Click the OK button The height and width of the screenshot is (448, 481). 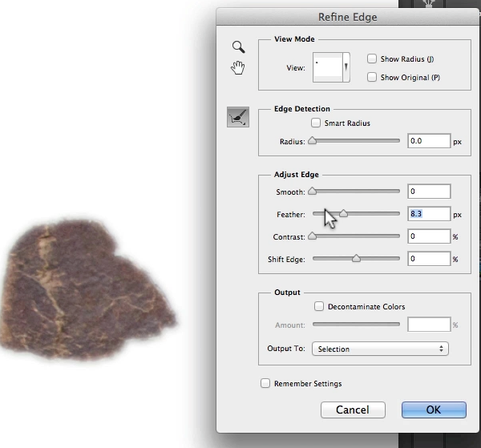tap(433, 410)
